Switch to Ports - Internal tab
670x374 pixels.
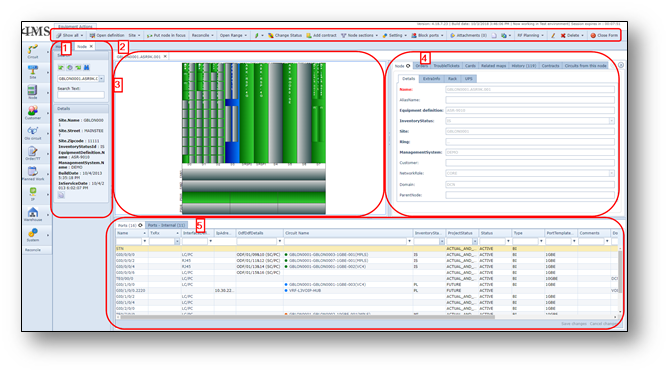[x=166, y=225]
